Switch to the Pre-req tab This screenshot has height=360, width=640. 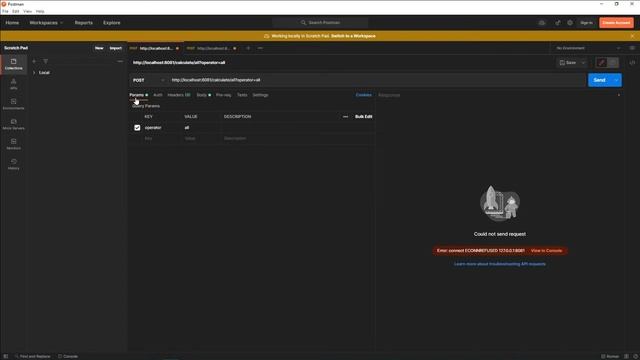(x=223, y=95)
